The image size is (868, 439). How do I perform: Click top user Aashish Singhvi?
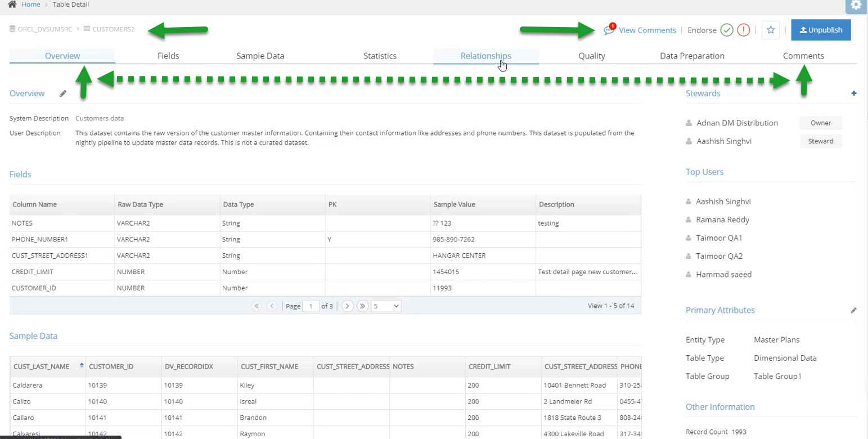click(723, 201)
